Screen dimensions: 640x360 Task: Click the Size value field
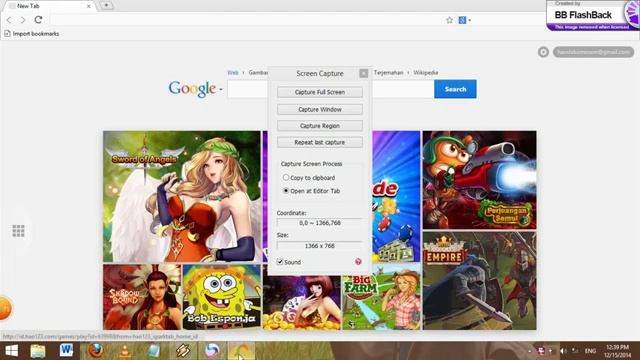(x=320, y=246)
